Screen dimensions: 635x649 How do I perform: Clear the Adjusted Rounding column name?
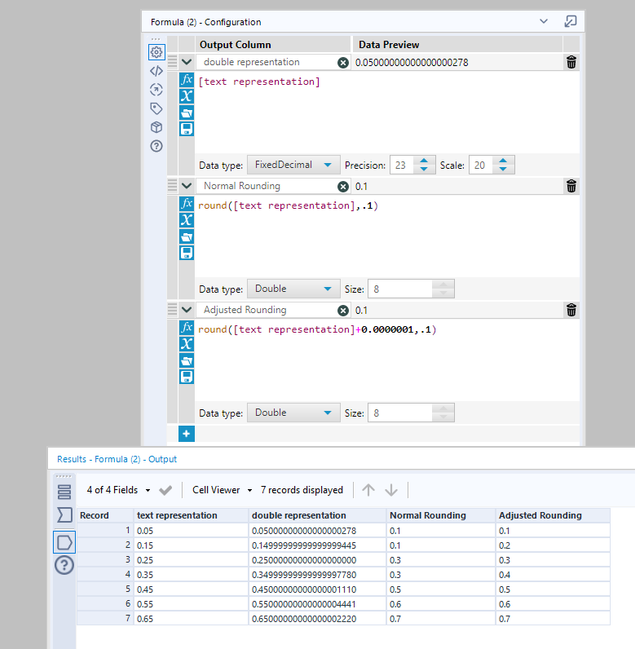(343, 310)
